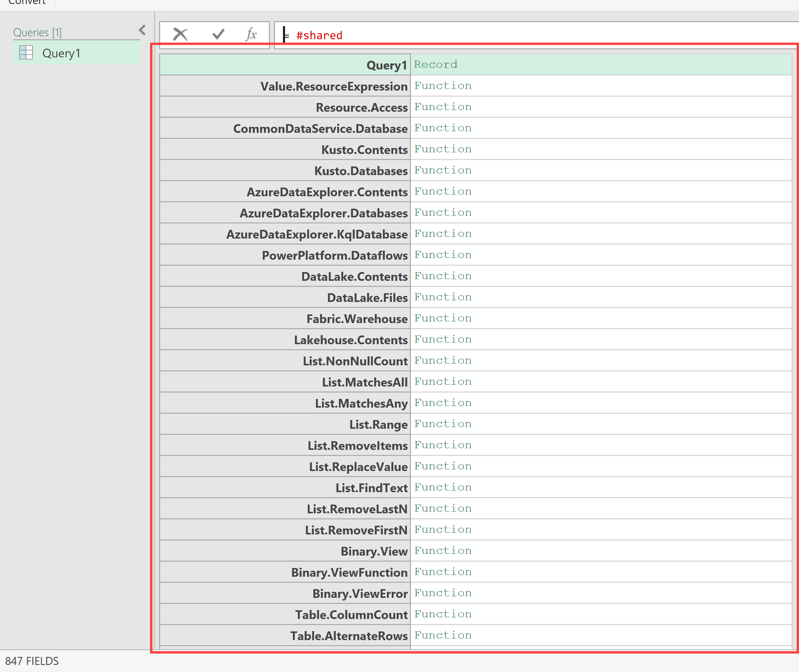
Task: Open the Function link for DataLake.Contents
Action: 443,276
